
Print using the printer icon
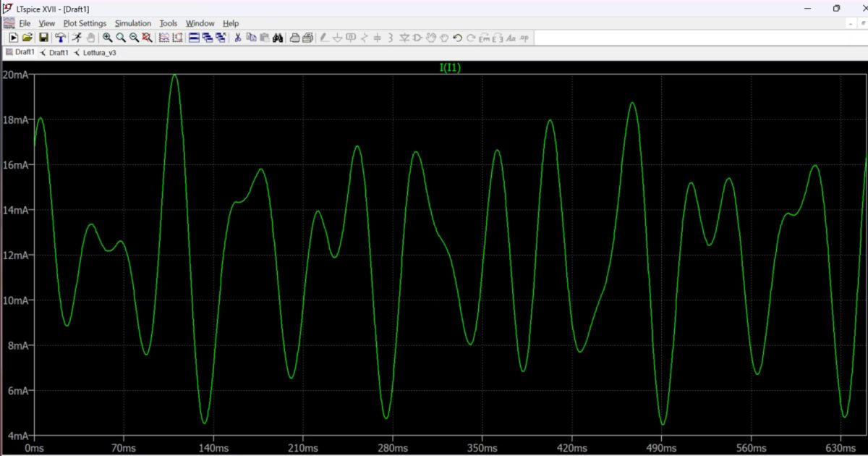coord(307,37)
